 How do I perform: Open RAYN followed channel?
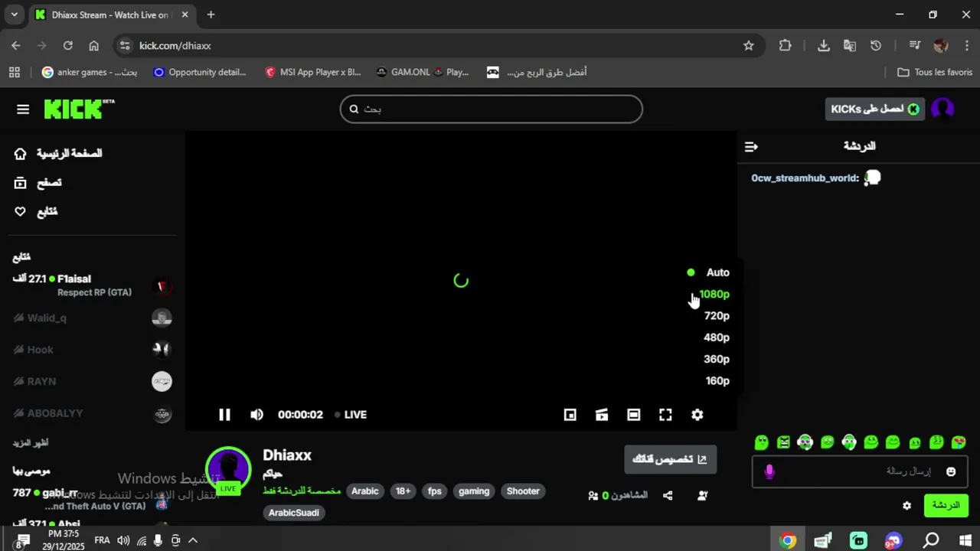tap(93, 382)
